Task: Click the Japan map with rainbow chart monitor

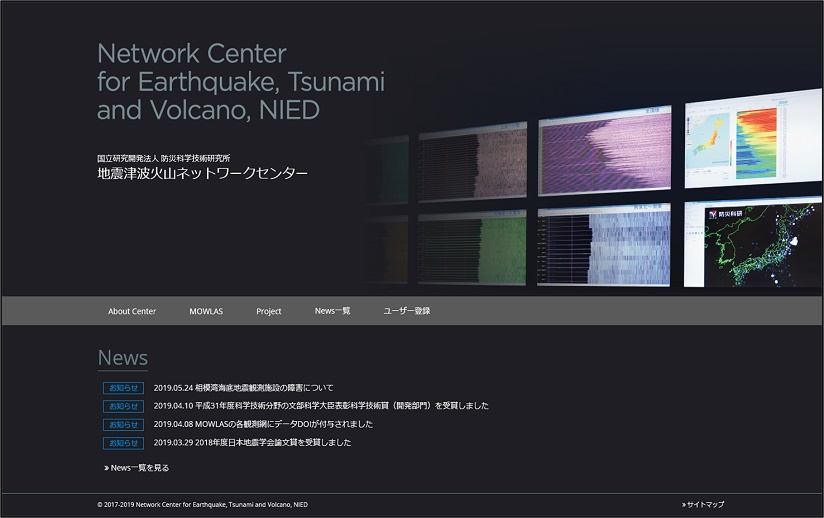Action: [753, 139]
